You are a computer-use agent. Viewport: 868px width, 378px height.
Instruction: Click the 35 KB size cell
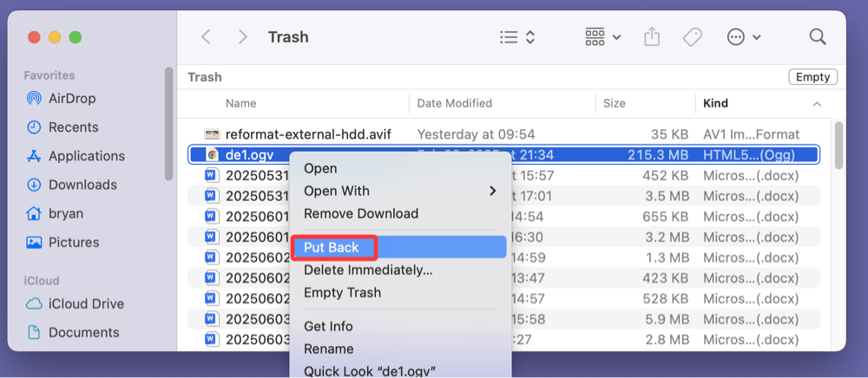pos(669,134)
